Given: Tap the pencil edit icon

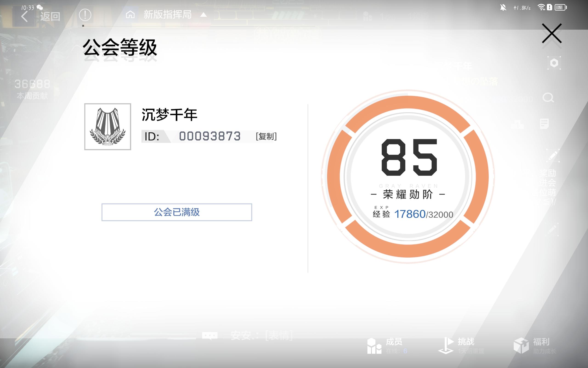Looking at the screenshot, I should (x=553, y=155).
